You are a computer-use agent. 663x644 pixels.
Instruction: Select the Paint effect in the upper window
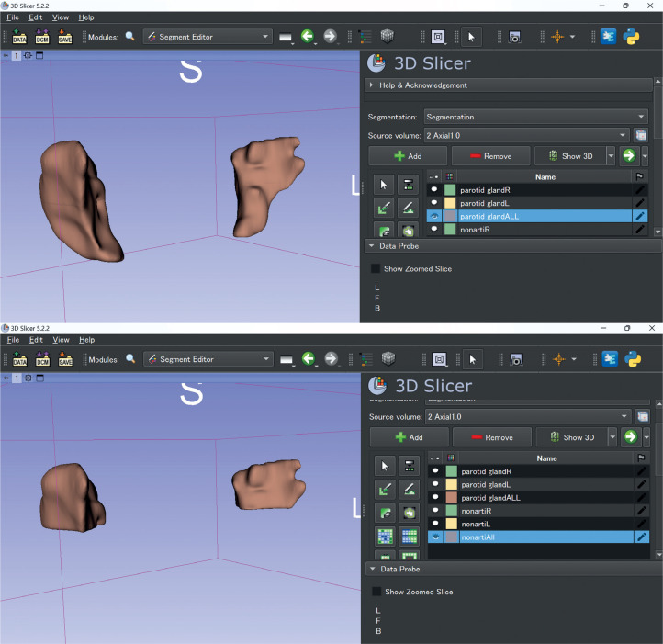pos(385,207)
